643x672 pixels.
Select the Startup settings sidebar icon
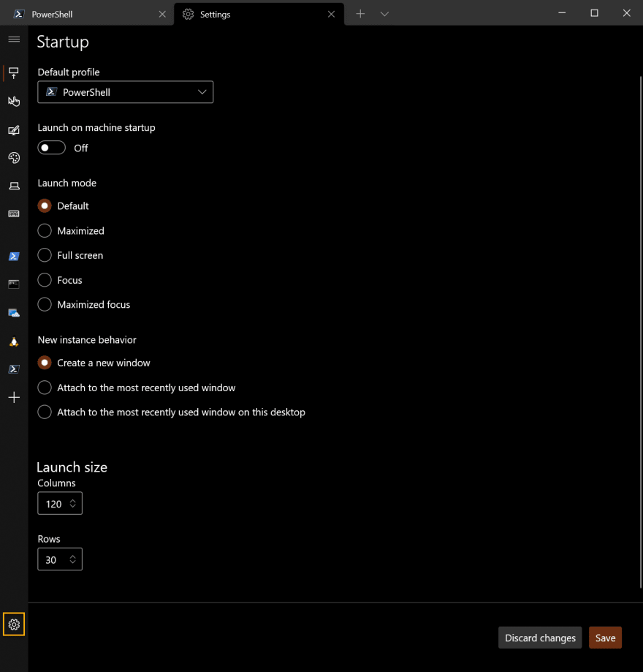[14, 73]
